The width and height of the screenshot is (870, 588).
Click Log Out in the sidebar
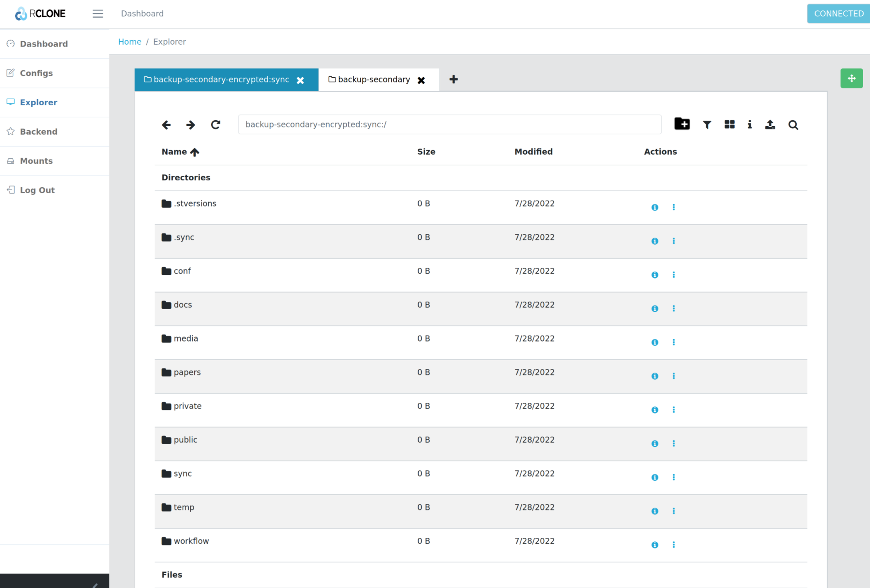[x=55, y=191]
